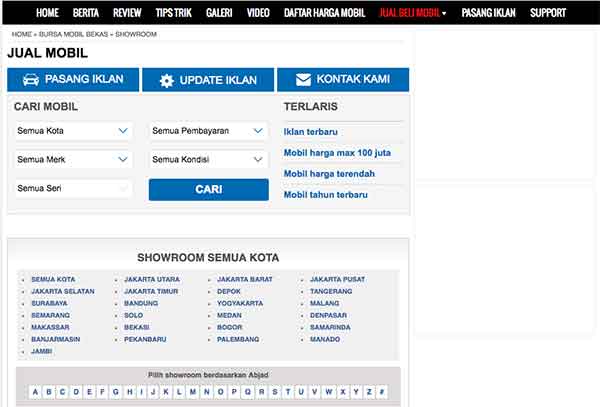Open the Semua Pembayaran dropdown
The width and height of the screenshot is (600, 407).
(x=209, y=131)
